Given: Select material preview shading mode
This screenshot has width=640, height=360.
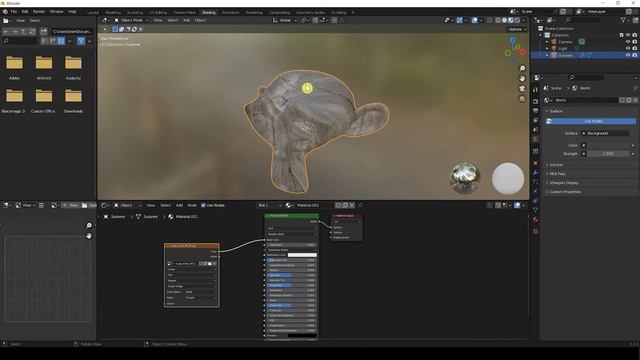Looking at the screenshot, I should pos(511,20).
